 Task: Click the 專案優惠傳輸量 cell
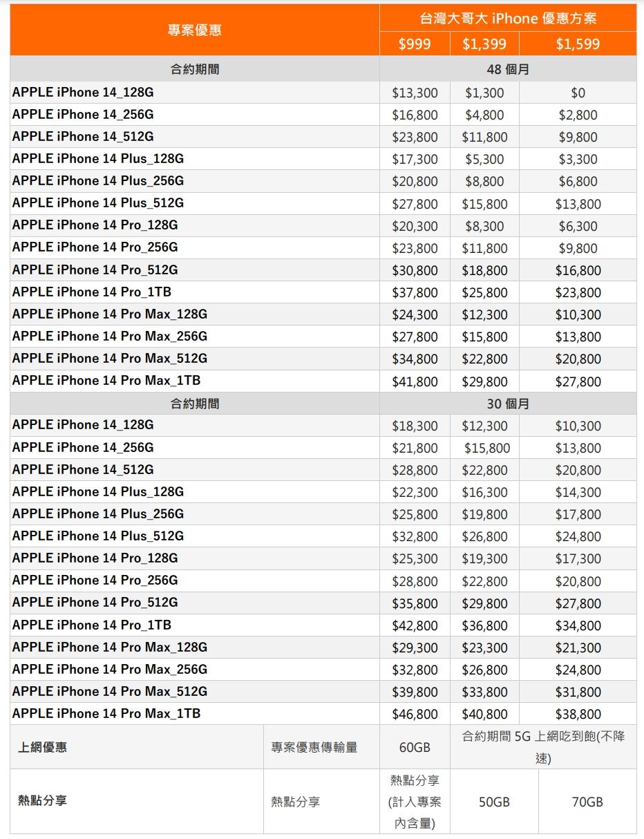click(x=321, y=747)
